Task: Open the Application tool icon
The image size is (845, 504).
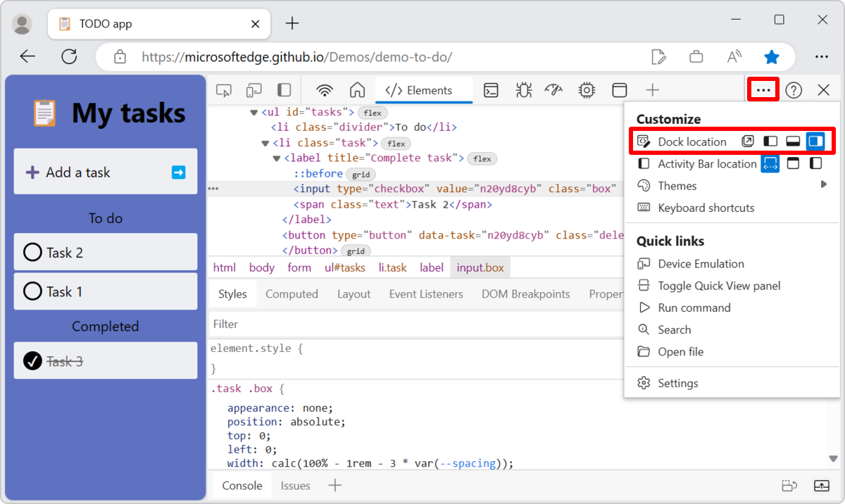Action: (619, 90)
